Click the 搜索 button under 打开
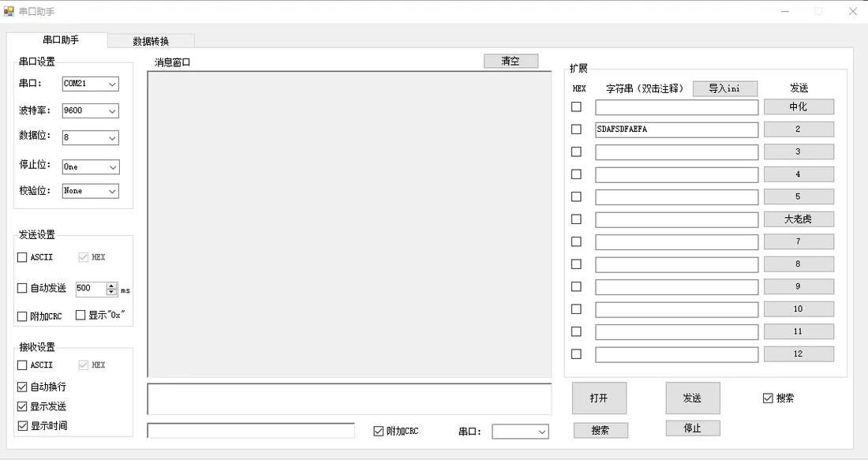Viewport: 868px width, 460px height. [600, 430]
